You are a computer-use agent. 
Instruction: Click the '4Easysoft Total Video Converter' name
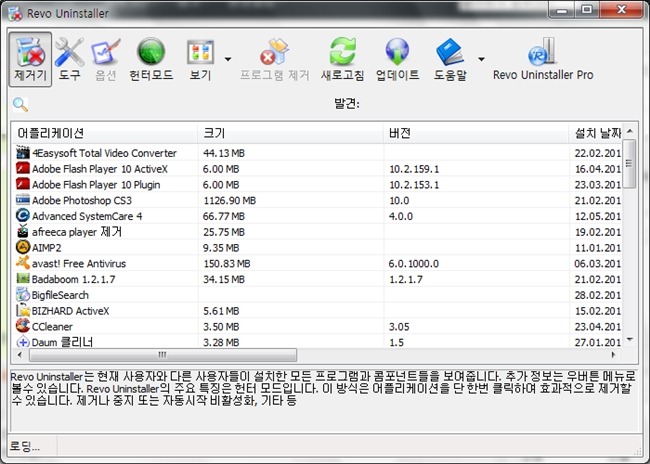click(104, 153)
